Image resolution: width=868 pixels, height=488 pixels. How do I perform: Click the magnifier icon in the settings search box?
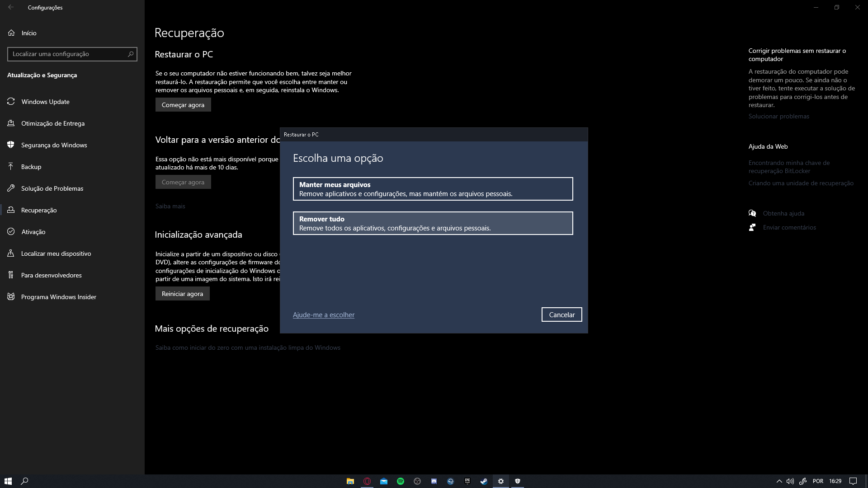point(131,54)
